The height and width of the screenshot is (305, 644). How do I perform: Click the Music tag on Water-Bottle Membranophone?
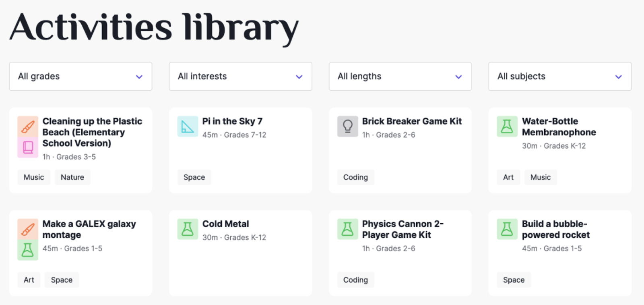(x=541, y=177)
